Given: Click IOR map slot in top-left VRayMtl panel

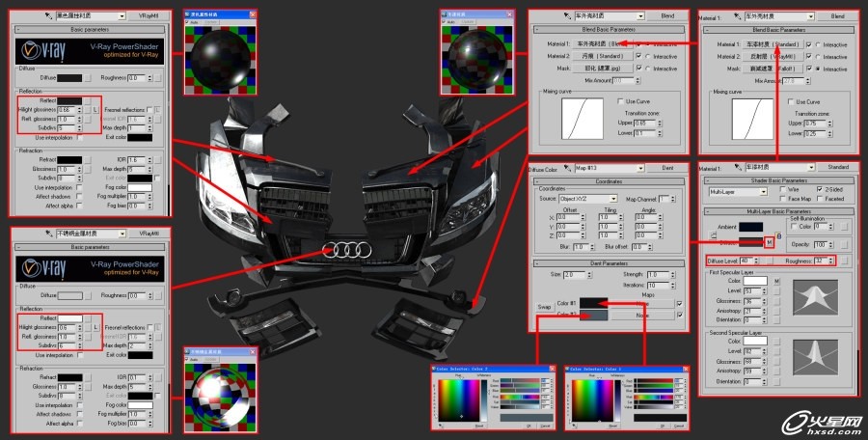Looking at the screenshot, I should pos(158,159).
